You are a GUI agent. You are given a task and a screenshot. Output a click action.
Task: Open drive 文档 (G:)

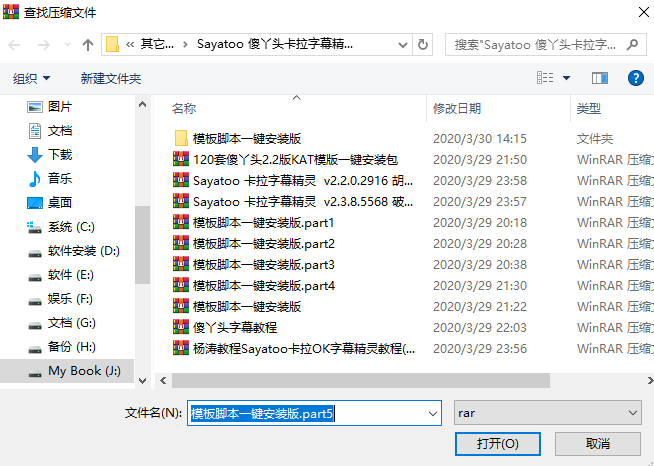[x=72, y=323]
